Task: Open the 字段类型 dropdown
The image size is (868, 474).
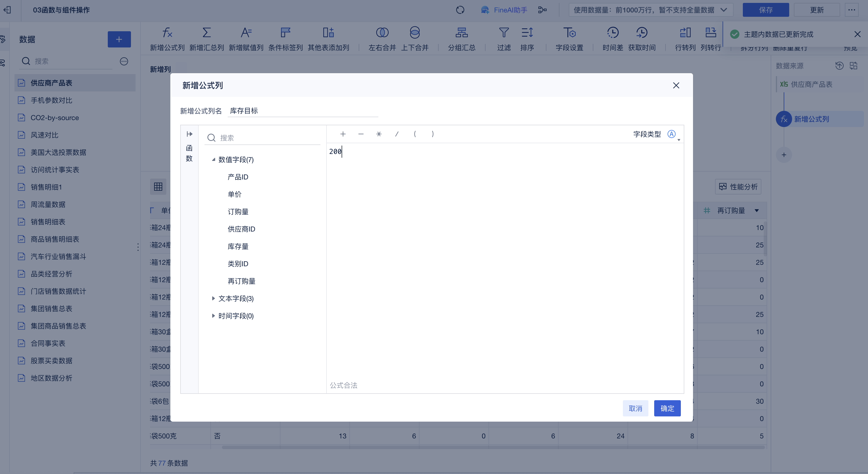Action: point(672,134)
